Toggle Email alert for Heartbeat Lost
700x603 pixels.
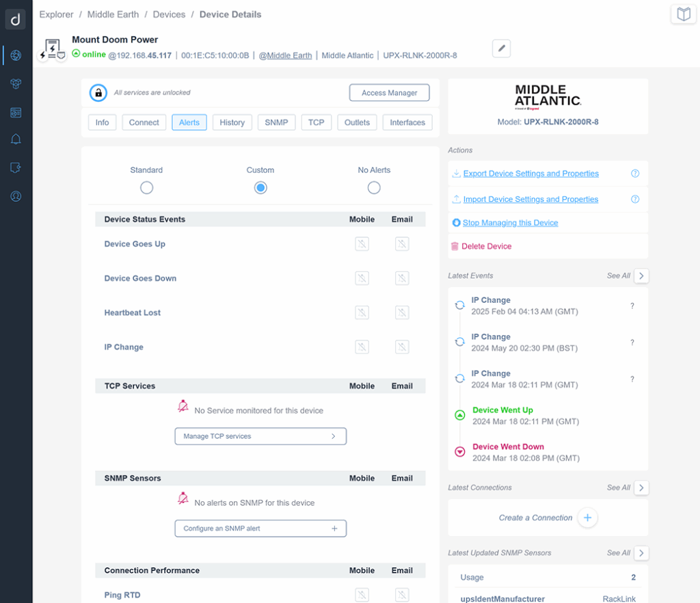(x=402, y=312)
